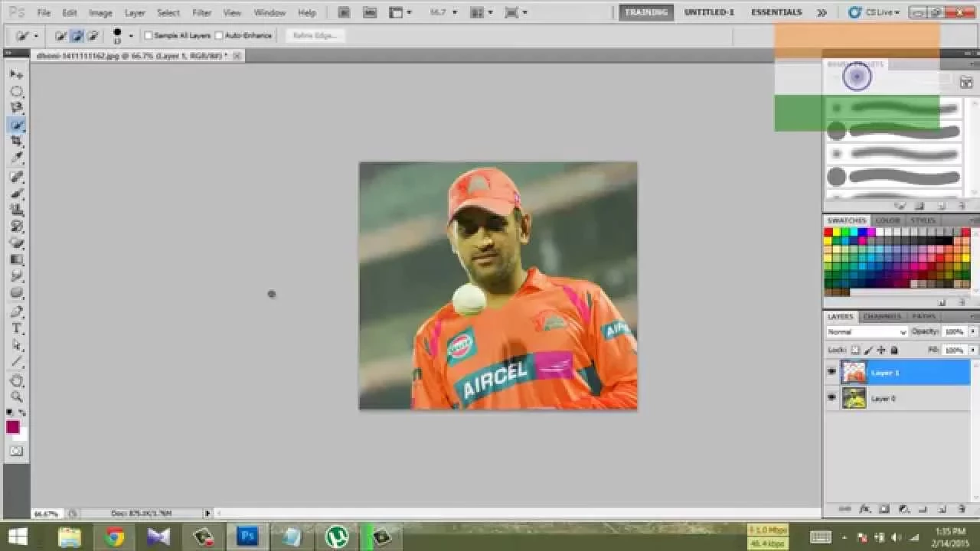Select the Clone Stamp tool
The width and height of the screenshot is (980, 551).
16,210
